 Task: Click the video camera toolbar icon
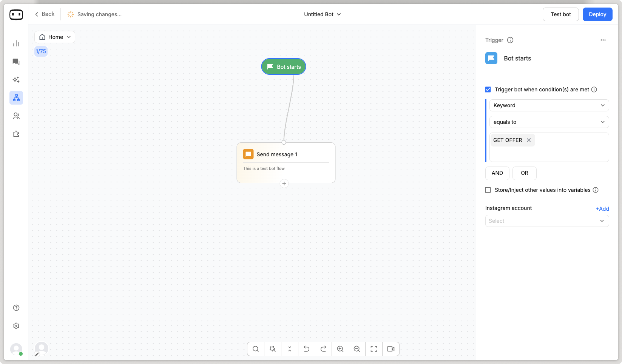tap(390, 349)
